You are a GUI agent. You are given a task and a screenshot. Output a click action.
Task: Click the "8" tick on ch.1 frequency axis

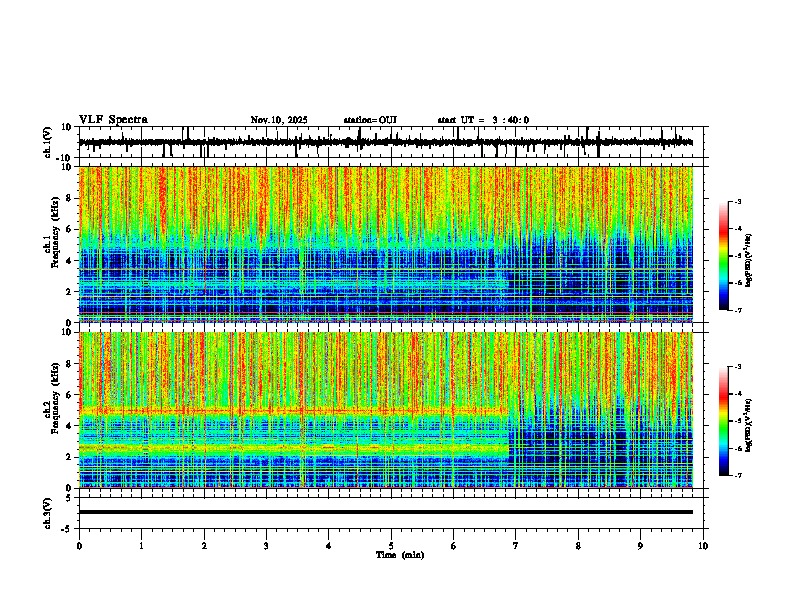pos(70,198)
